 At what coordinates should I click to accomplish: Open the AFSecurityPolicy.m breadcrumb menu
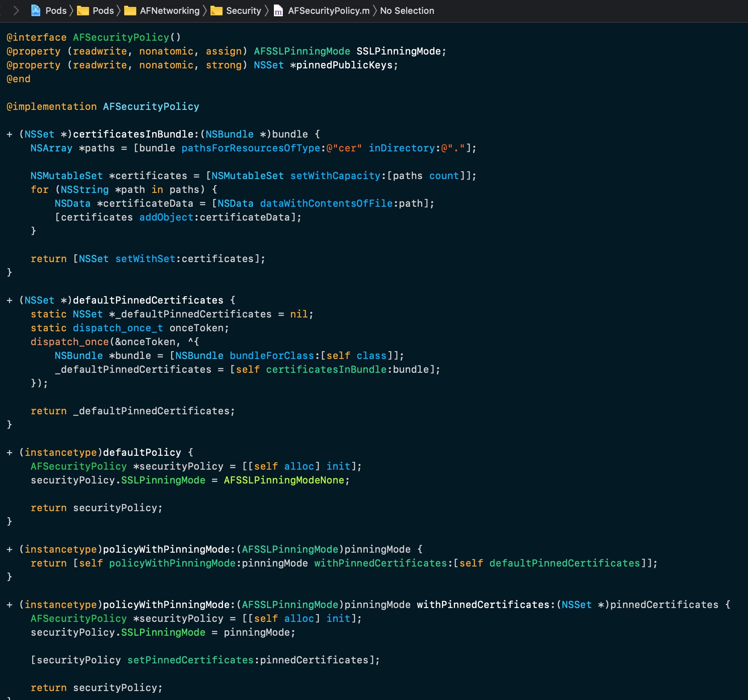[329, 11]
